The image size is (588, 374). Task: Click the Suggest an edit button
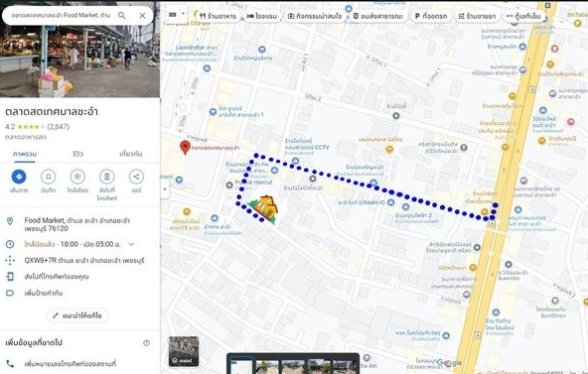coord(77,315)
